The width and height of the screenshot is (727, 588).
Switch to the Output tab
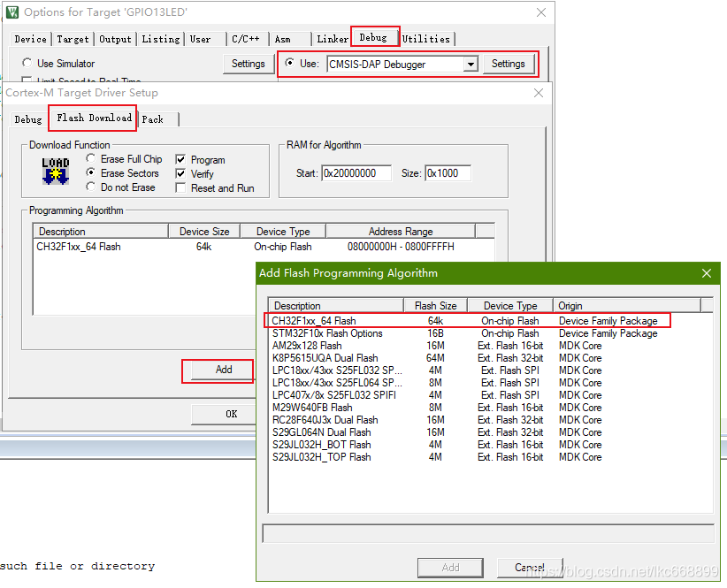coord(115,39)
